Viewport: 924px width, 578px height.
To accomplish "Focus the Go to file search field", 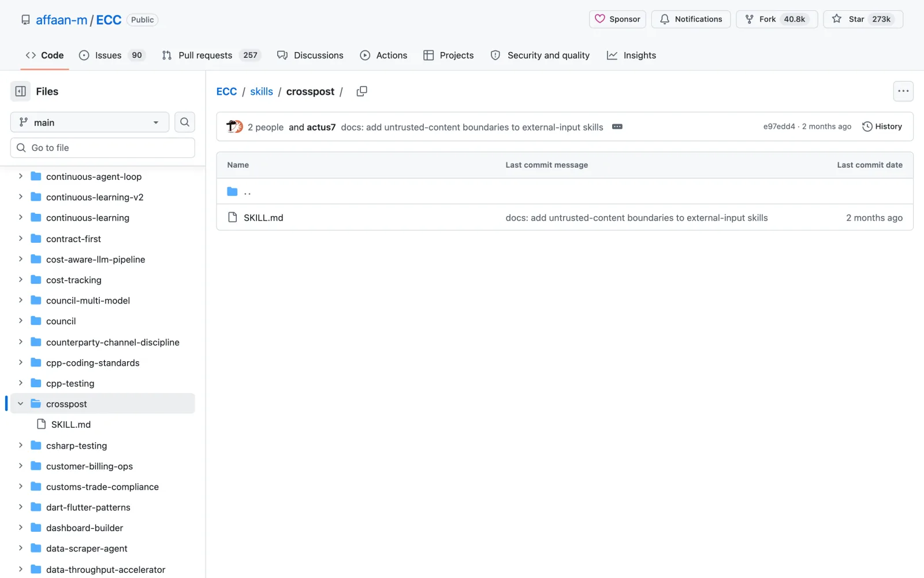I will click(103, 147).
